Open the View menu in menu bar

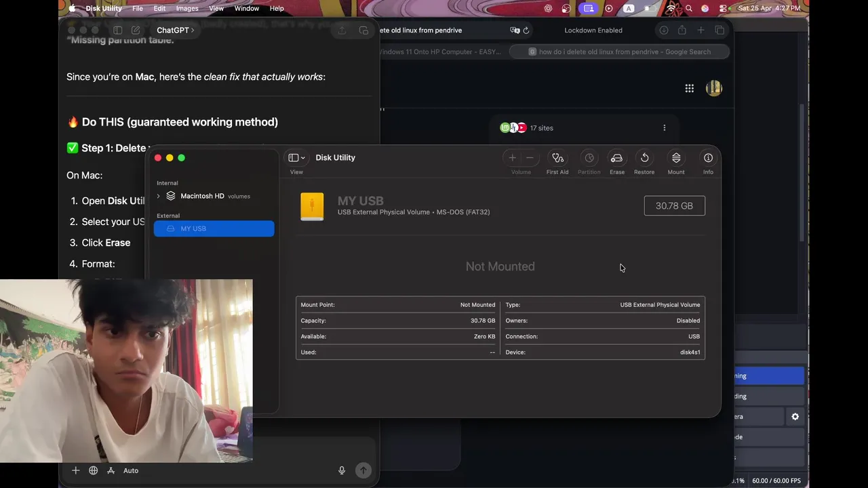click(x=216, y=8)
